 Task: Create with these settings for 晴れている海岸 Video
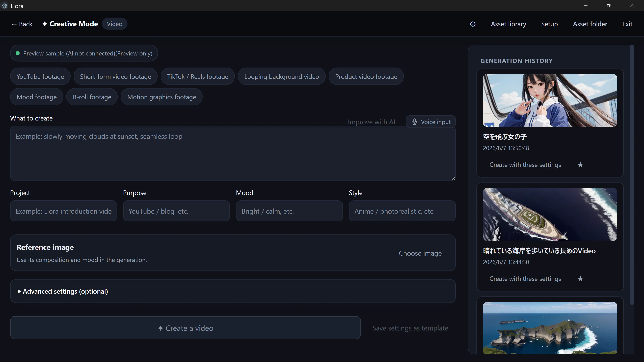[x=525, y=279]
